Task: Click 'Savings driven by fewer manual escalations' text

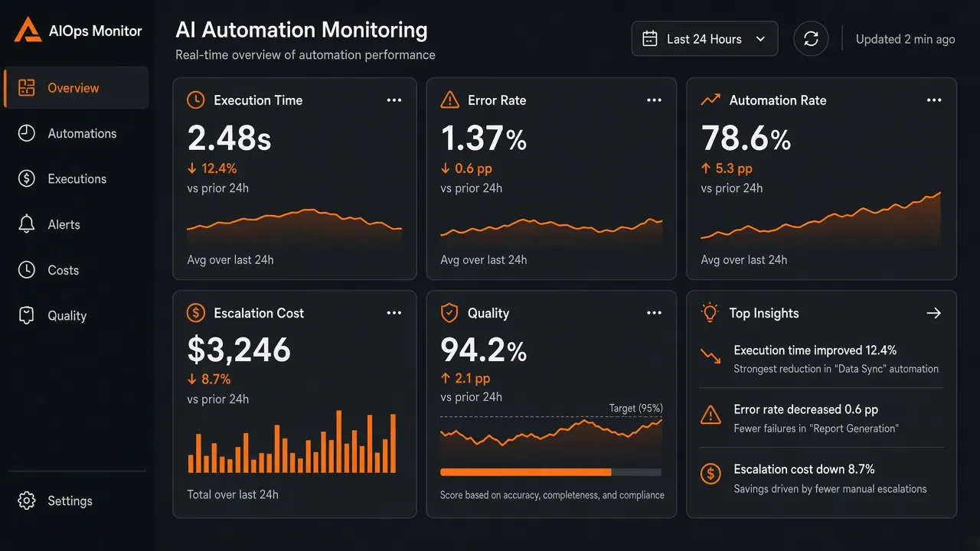Action: pos(830,489)
